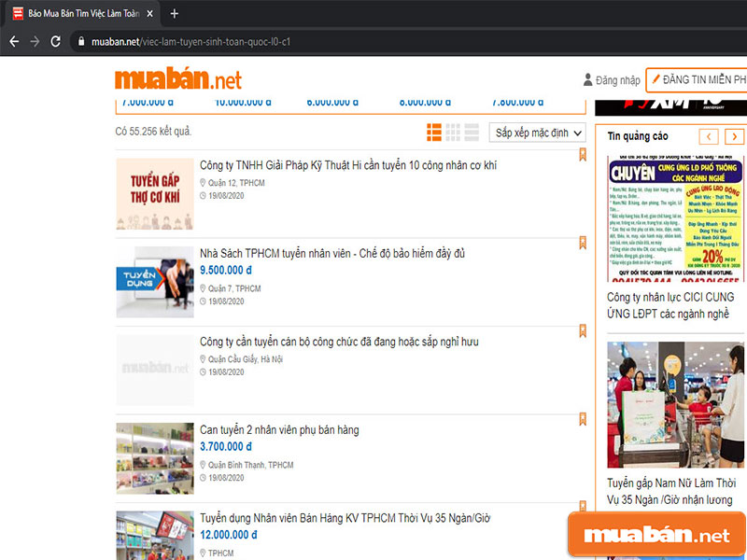Open Tuyển dụng Nhân viên Bán Hàng KV TPHCM listing
This screenshot has width=747, height=560.
click(345, 518)
